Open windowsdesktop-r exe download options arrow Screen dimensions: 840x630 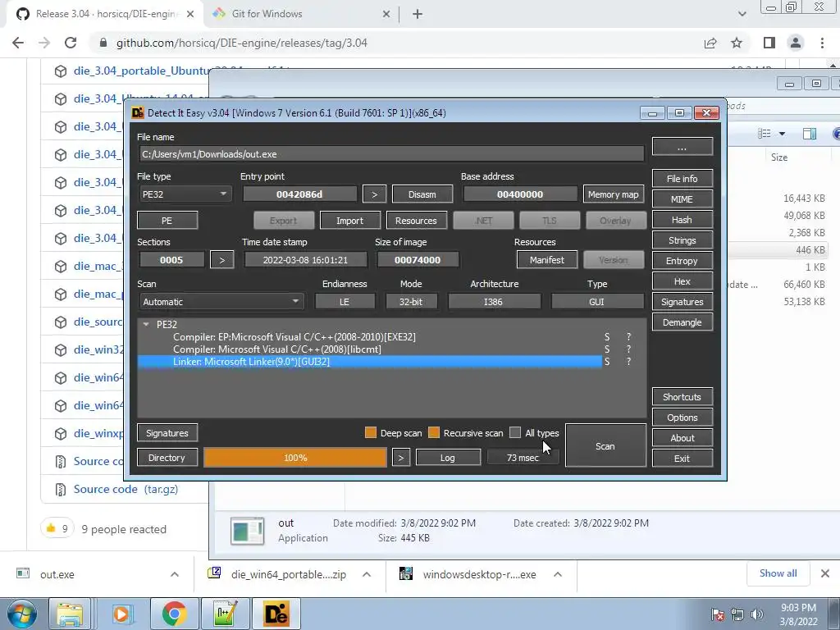pos(558,574)
